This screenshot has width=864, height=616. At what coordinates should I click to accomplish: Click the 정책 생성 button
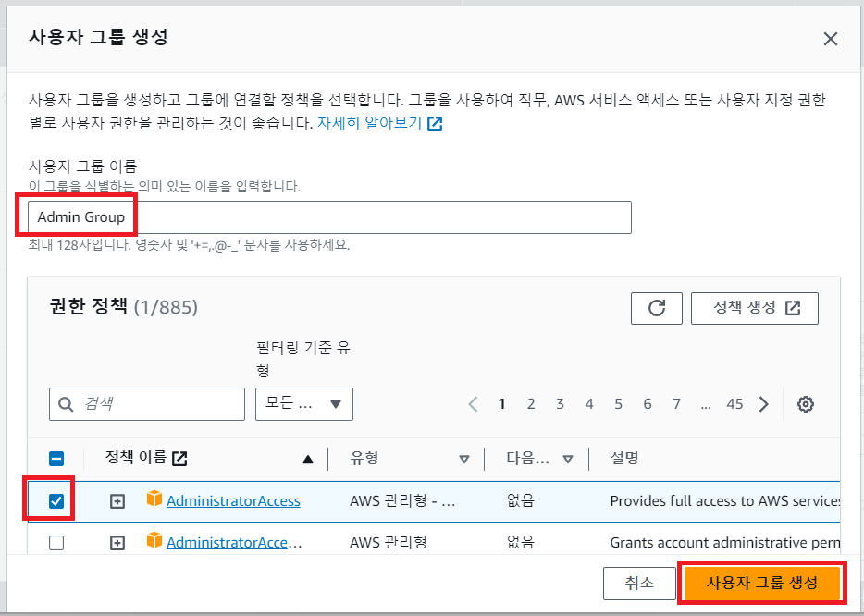(x=754, y=308)
